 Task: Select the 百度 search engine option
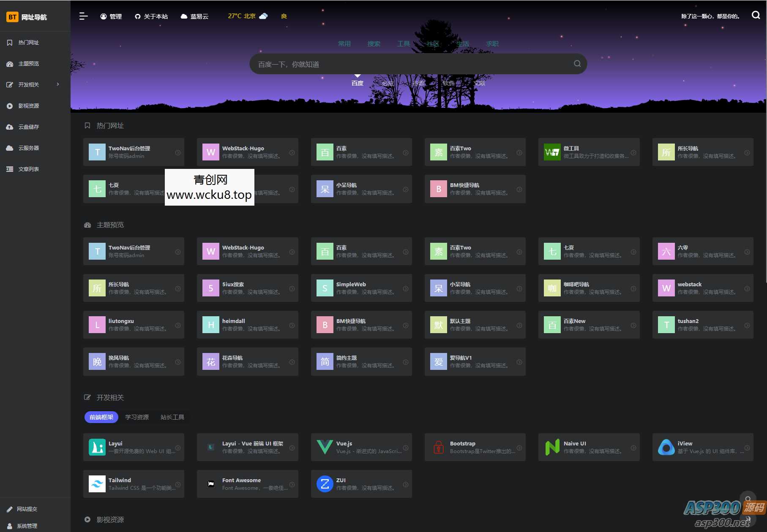coord(357,83)
